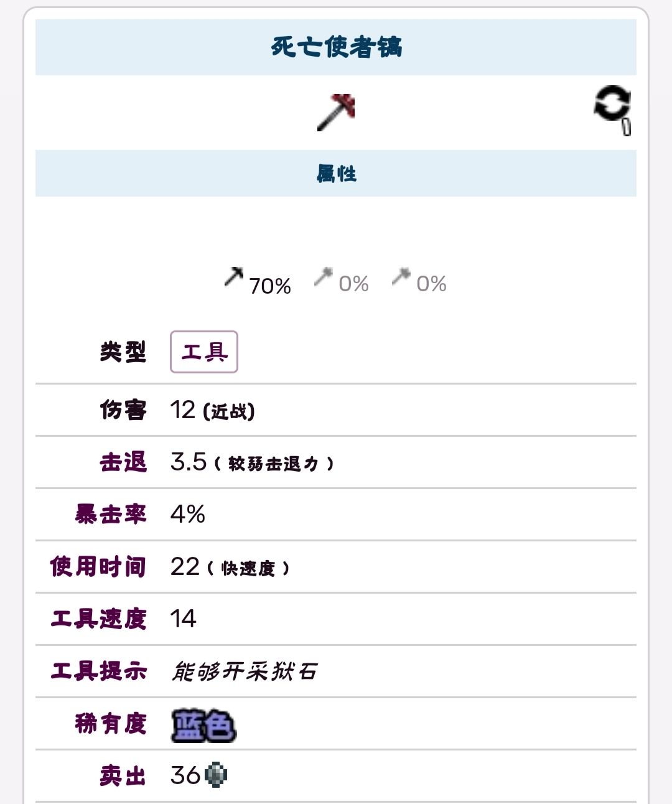Click the 蓝色 rarity badge

tap(203, 725)
